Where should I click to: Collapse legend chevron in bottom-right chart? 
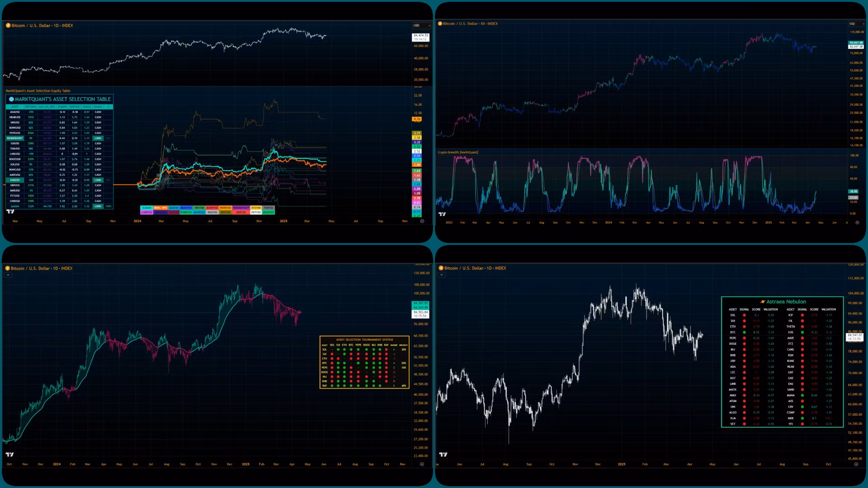coord(442,275)
